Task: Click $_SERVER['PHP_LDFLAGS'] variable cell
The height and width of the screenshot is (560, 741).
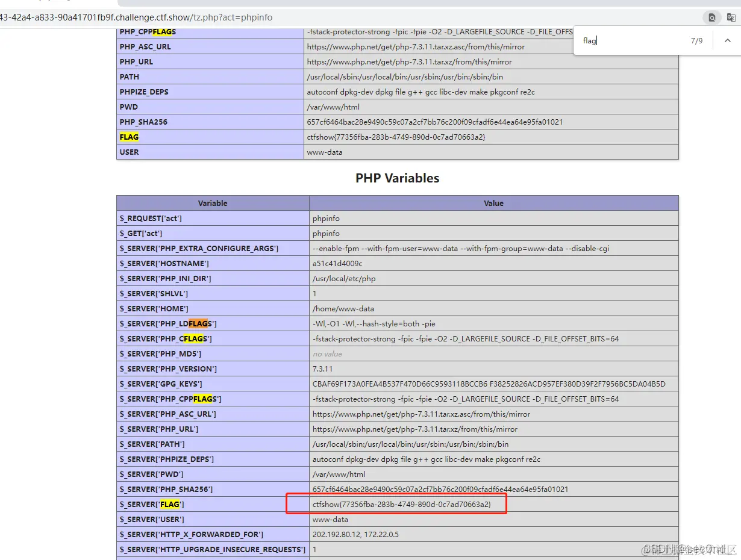Action: pyautogui.click(x=213, y=323)
